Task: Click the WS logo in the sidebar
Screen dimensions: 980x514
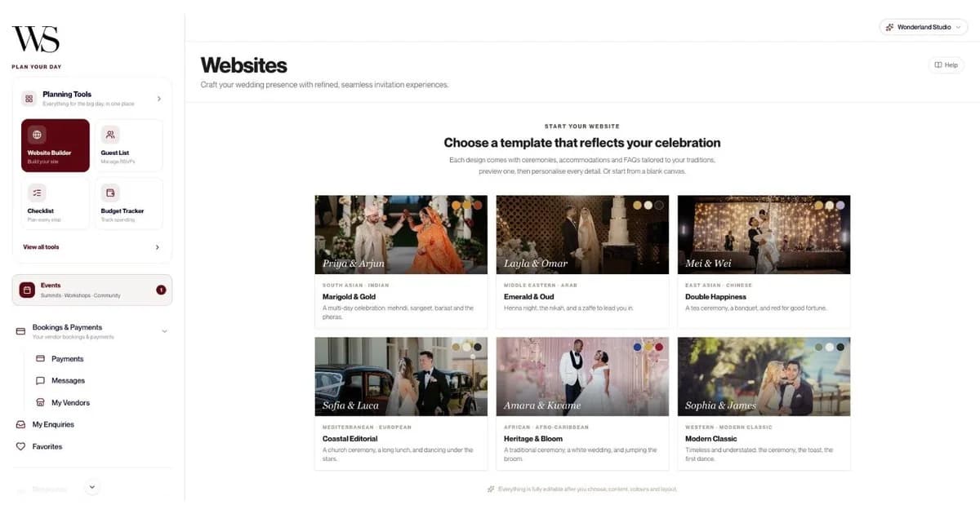Action: coord(35,38)
